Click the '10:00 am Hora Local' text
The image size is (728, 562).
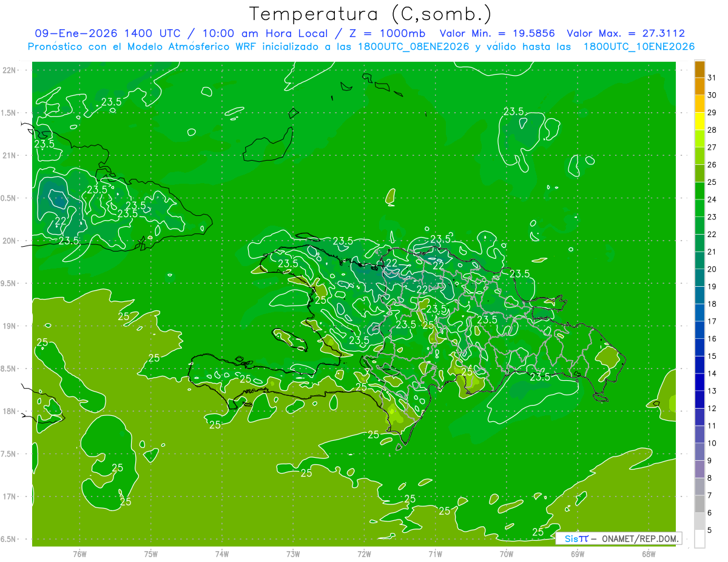click(x=266, y=33)
